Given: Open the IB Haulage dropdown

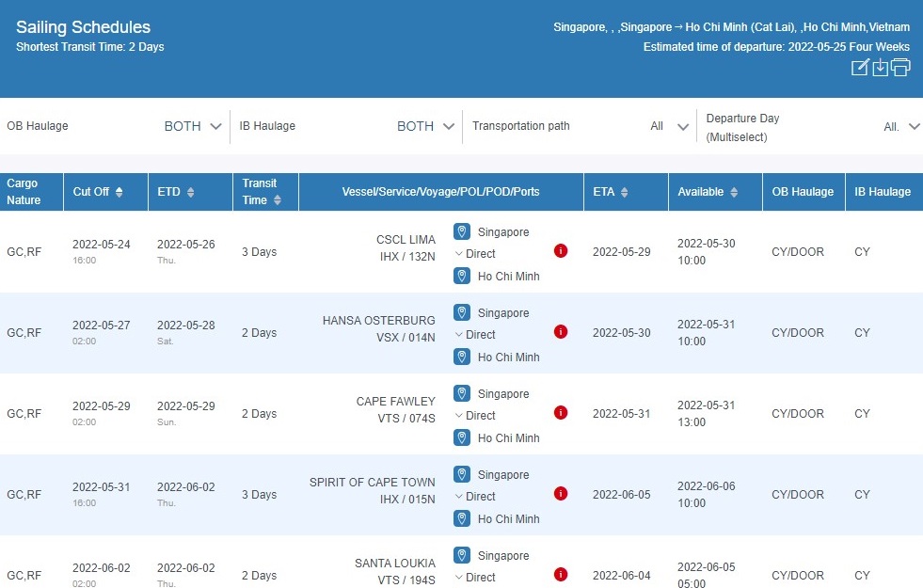Looking at the screenshot, I should (x=448, y=126).
